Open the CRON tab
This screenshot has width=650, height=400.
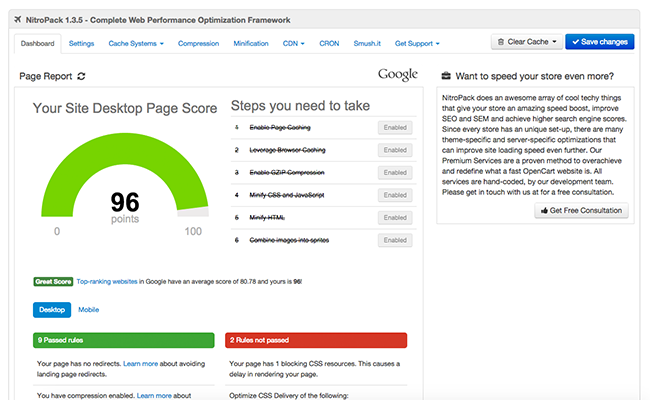click(329, 44)
